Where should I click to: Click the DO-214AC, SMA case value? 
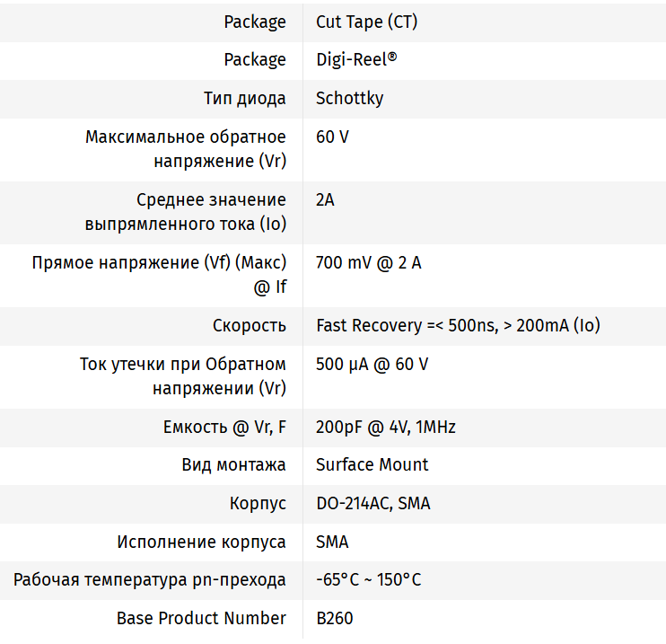tap(372, 503)
